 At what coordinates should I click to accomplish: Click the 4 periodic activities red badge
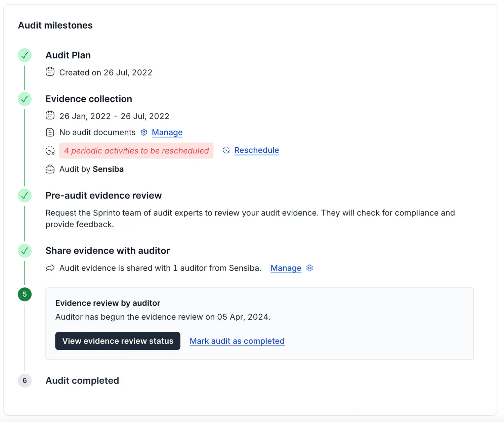136,151
